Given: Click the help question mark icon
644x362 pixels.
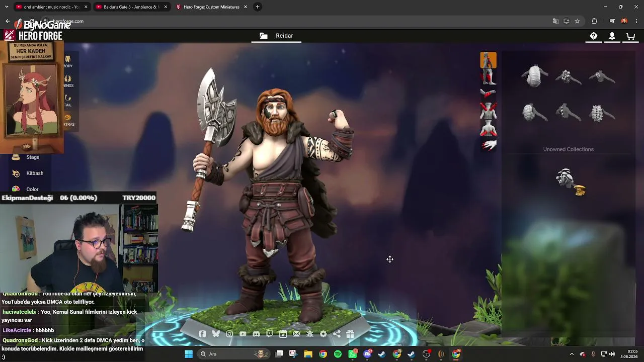Looking at the screenshot, I should [x=594, y=36].
